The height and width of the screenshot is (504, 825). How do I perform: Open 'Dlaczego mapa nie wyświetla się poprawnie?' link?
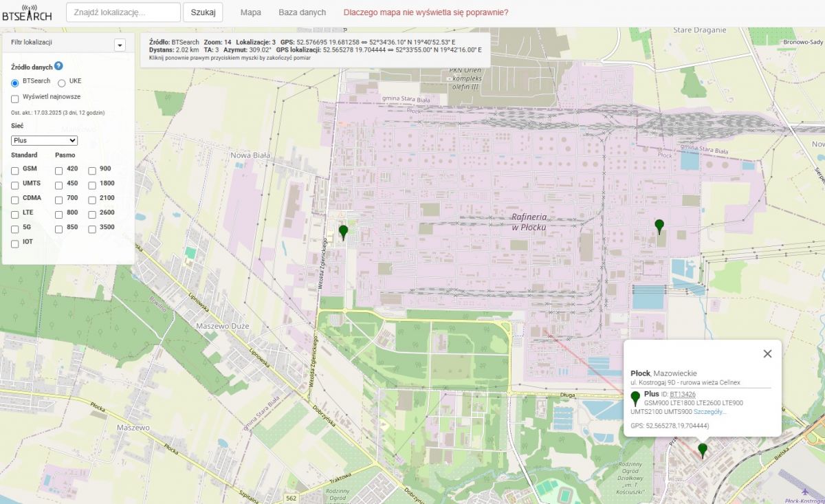tap(426, 12)
